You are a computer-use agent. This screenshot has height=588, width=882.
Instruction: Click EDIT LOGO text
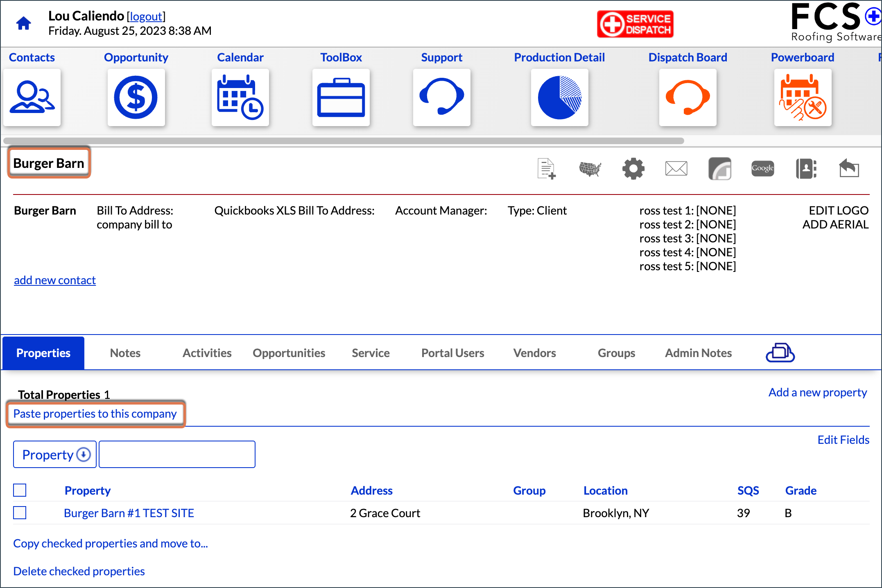[x=839, y=210]
